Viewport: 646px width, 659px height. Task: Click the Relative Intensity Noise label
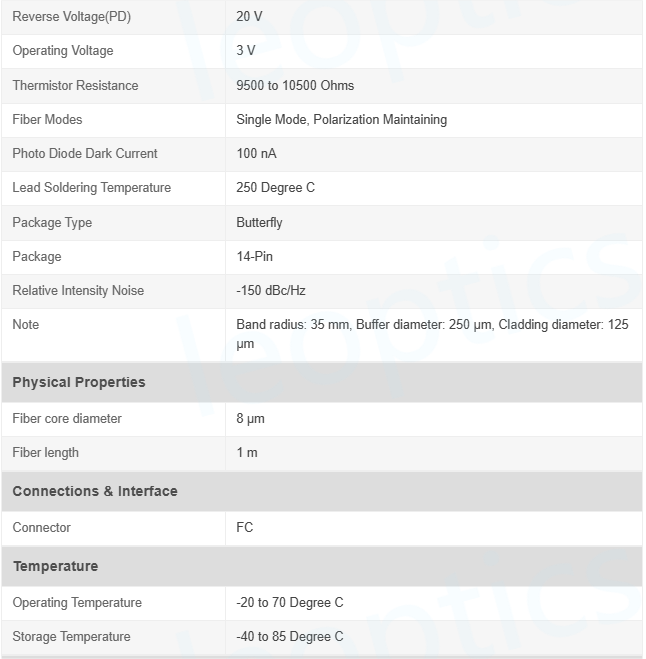tap(78, 290)
